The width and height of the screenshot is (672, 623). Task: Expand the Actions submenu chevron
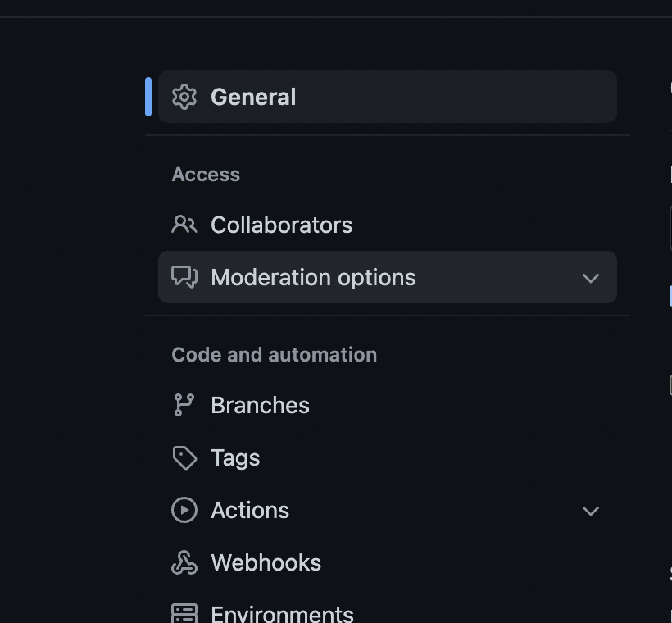point(591,511)
